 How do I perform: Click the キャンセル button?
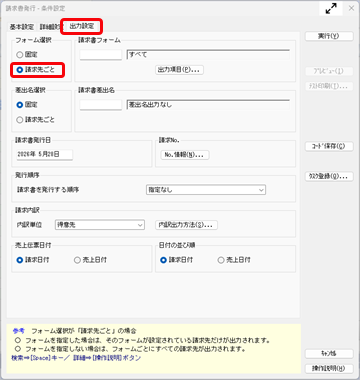[x=329, y=353]
